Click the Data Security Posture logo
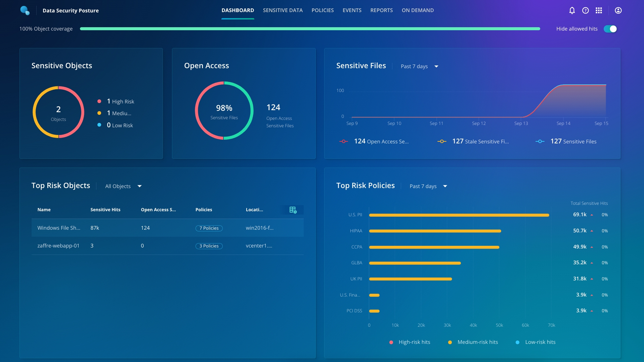Image resolution: width=644 pixels, height=362 pixels. tap(25, 10)
